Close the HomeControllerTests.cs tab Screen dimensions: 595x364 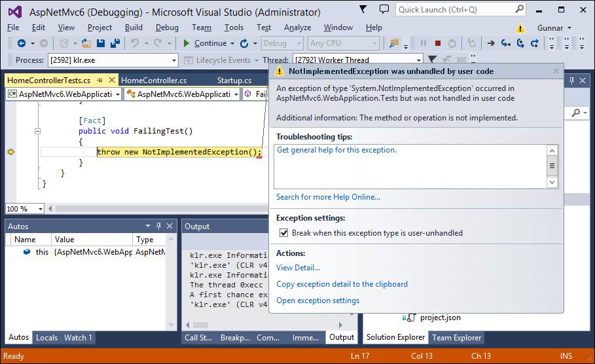(x=111, y=80)
